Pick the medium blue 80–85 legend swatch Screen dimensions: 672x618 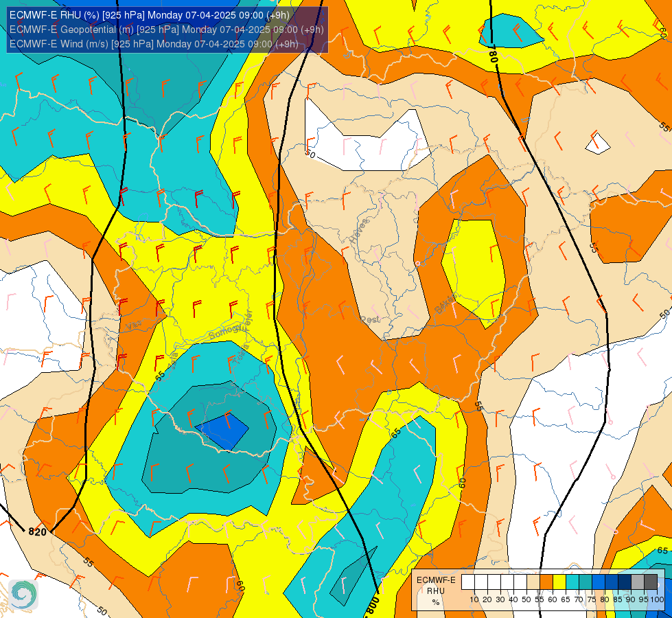point(612,582)
